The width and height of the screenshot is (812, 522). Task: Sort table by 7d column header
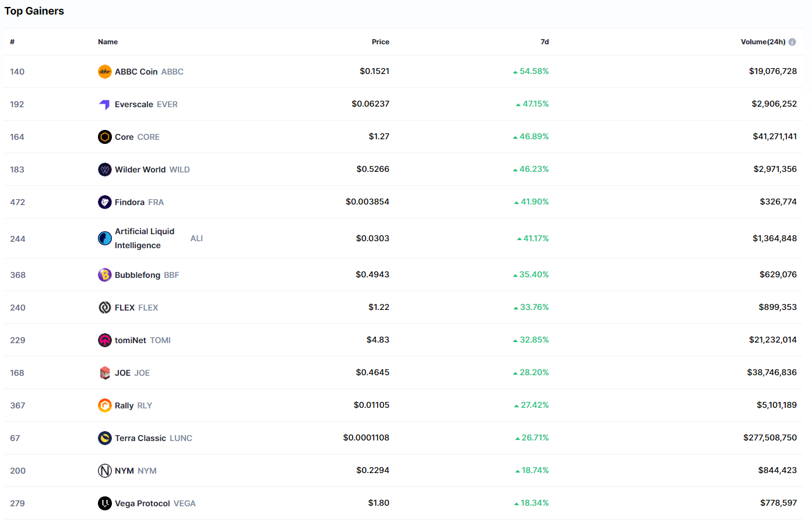pyautogui.click(x=544, y=42)
